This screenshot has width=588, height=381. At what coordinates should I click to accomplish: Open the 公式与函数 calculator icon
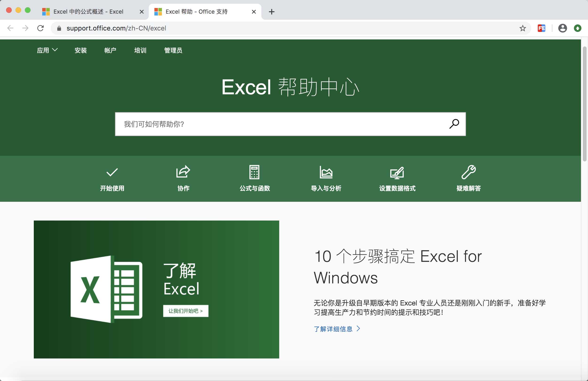[x=254, y=172]
